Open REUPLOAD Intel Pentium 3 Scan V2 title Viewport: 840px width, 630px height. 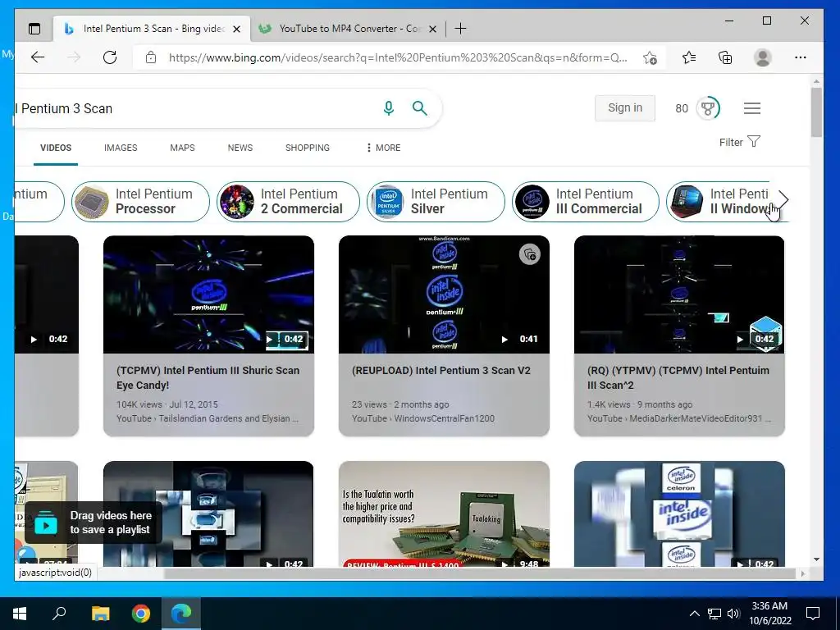(x=441, y=370)
